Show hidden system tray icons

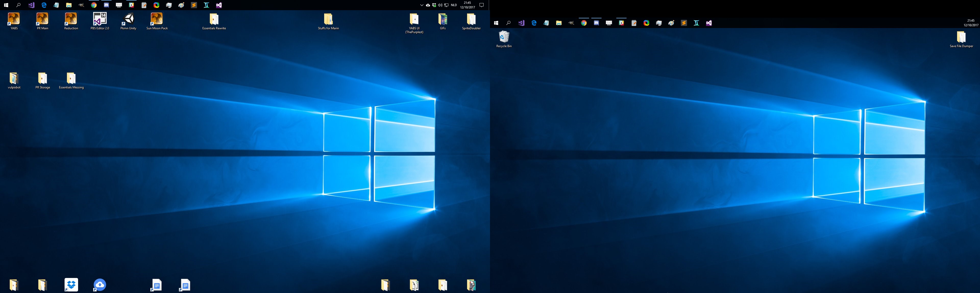[x=422, y=5]
